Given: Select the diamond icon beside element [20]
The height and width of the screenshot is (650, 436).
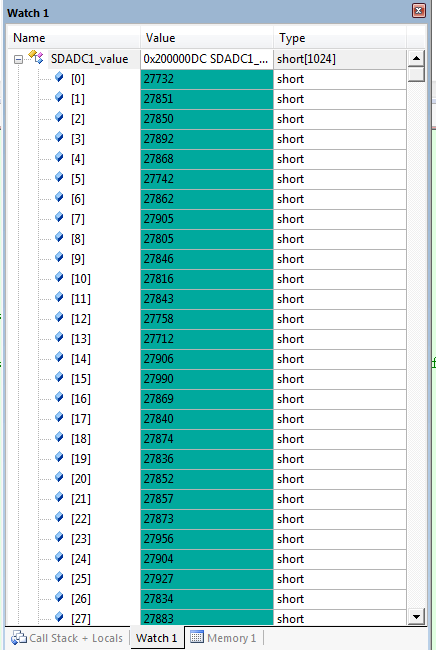Looking at the screenshot, I should coord(59,477).
